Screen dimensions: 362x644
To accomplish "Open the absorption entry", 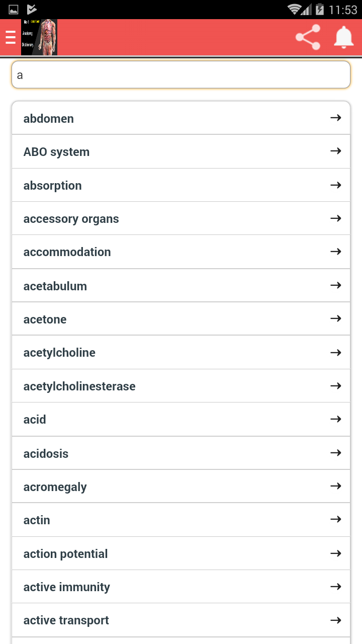I will click(52, 186).
